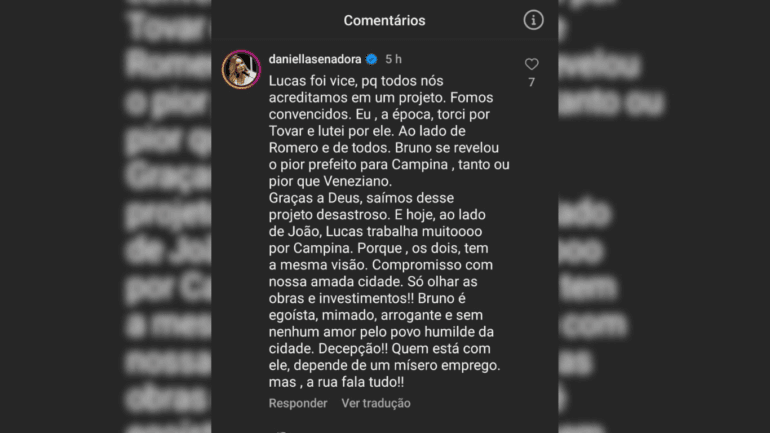Click the blue verified badge next to daniellasenadora
The image size is (770, 433).
coord(372,59)
